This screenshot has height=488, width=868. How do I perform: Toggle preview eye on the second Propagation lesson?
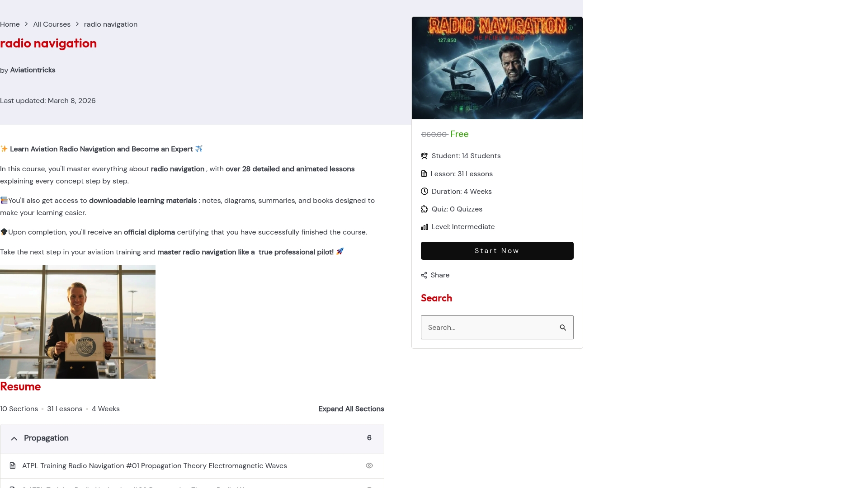click(x=369, y=486)
